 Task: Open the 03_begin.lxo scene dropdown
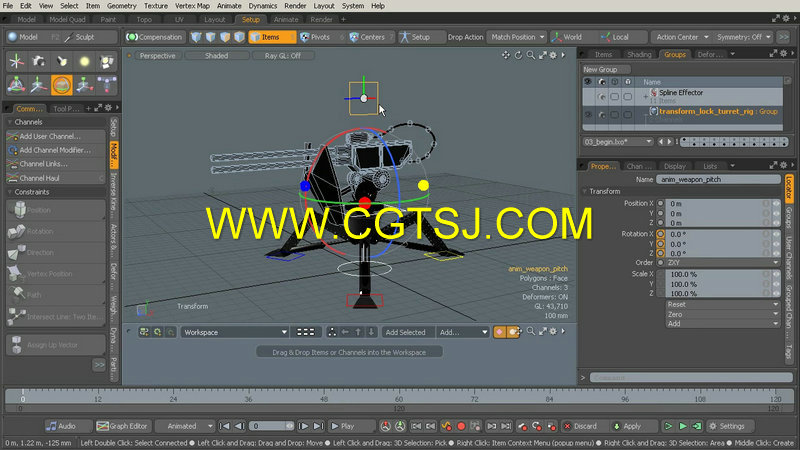pyautogui.click(x=617, y=142)
